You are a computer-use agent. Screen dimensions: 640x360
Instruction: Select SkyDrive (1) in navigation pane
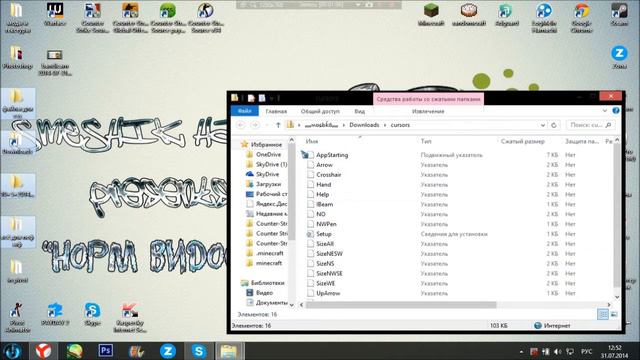tap(271, 164)
